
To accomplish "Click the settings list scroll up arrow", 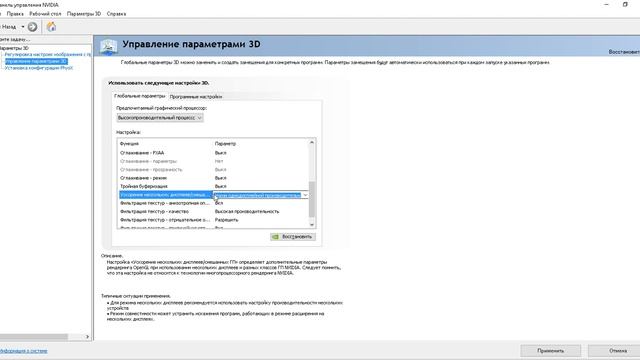I will coord(312,142).
